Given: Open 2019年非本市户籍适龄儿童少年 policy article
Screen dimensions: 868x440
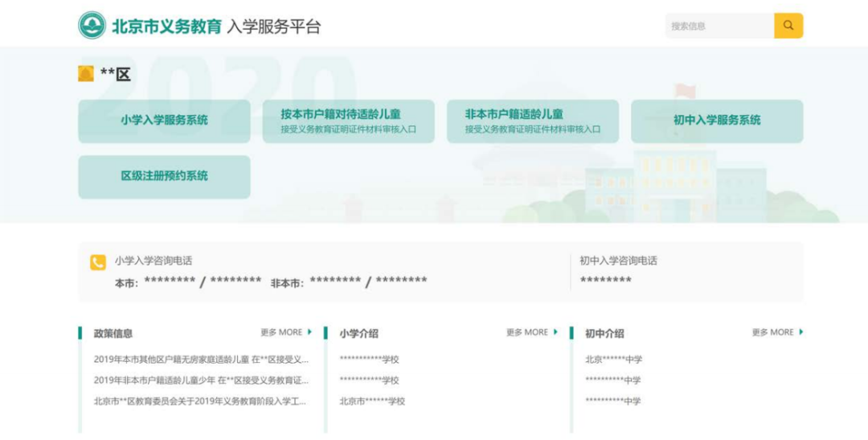Looking at the screenshot, I should (x=201, y=380).
